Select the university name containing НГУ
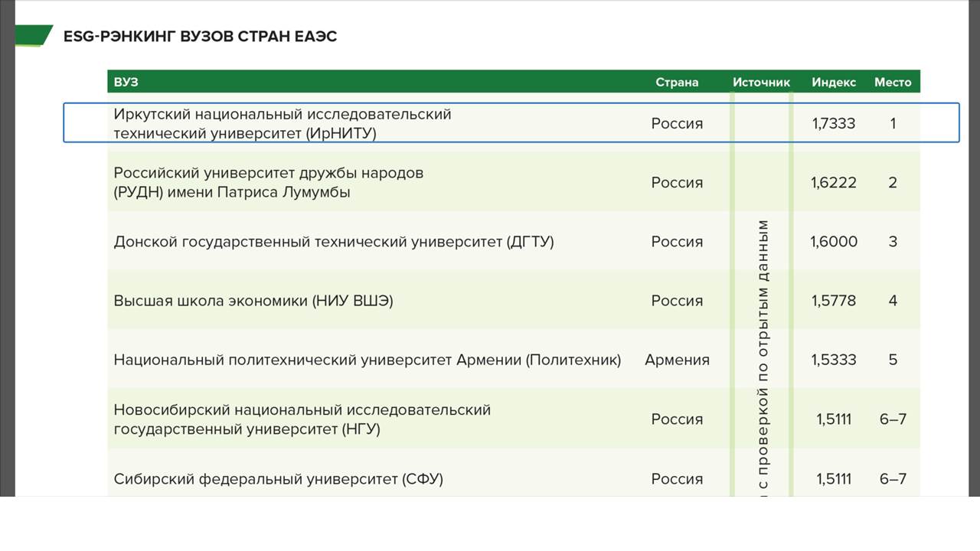 tap(302, 419)
